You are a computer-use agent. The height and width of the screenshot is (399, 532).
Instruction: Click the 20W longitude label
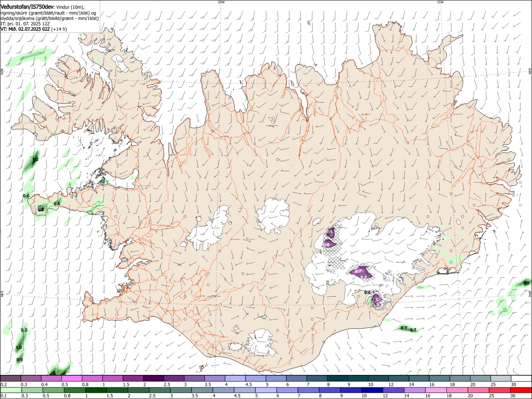(221, 2)
